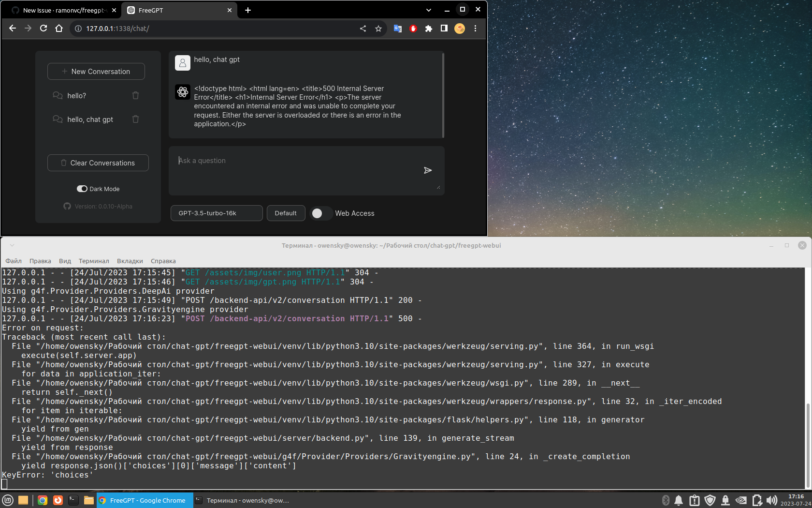The width and height of the screenshot is (812, 508).
Task: Go back in Chrome browser history
Action: pos(13,29)
